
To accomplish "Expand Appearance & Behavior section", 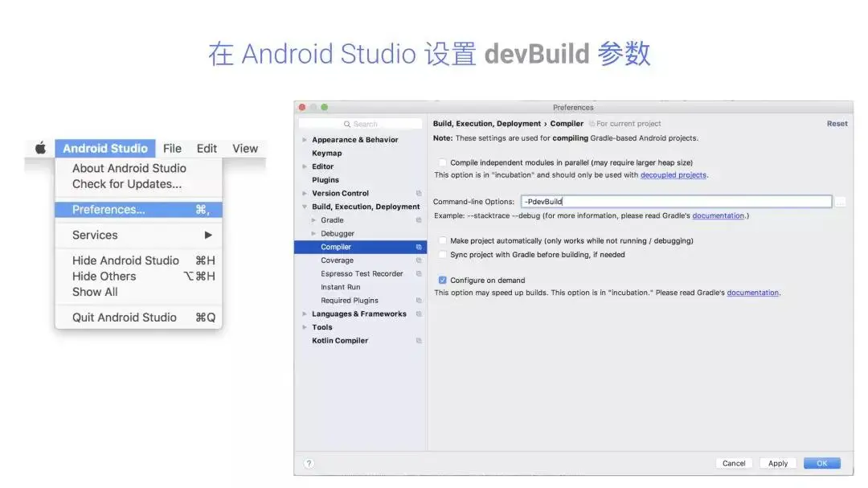I will coord(305,140).
